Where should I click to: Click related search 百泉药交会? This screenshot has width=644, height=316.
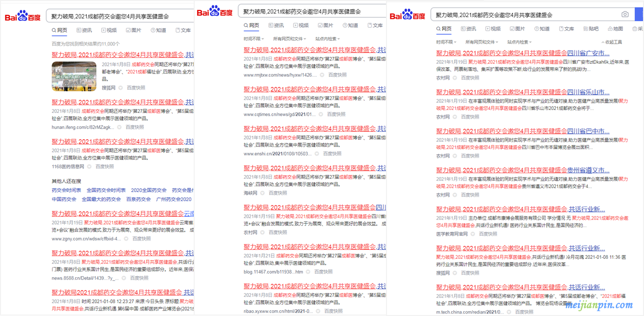(x=139, y=199)
